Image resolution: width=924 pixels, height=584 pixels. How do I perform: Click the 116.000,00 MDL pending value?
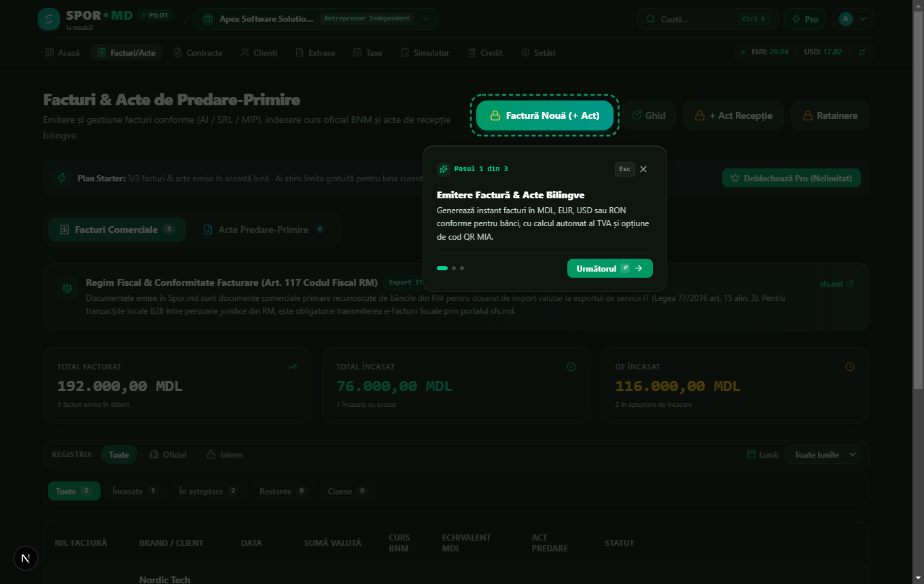(677, 386)
